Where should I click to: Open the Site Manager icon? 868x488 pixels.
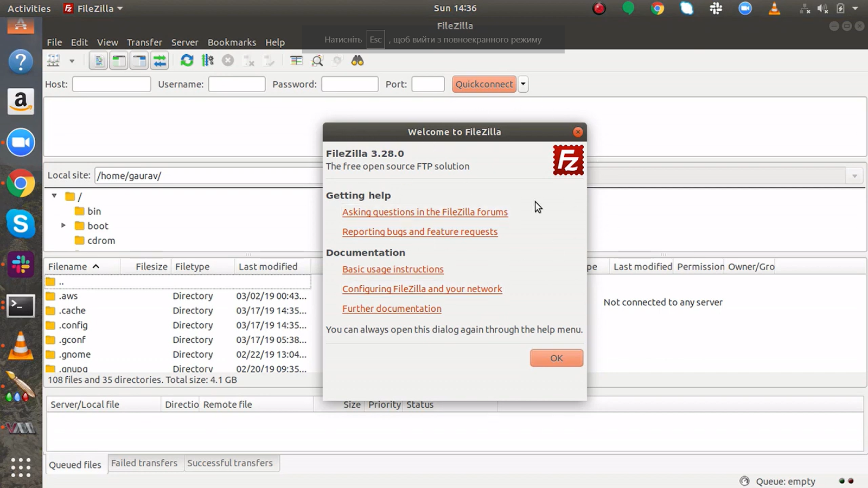[x=53, y=61]
